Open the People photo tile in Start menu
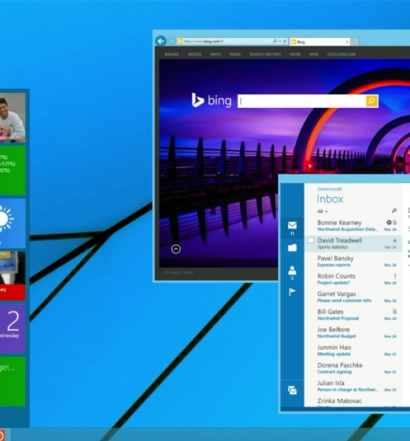 (13, 117)
